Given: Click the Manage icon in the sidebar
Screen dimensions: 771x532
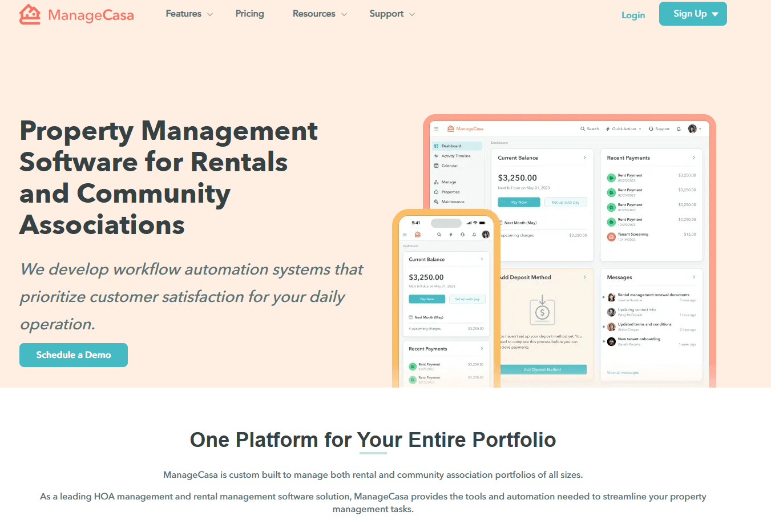Looking at the screenshot, I should click(x=435, y=182).
